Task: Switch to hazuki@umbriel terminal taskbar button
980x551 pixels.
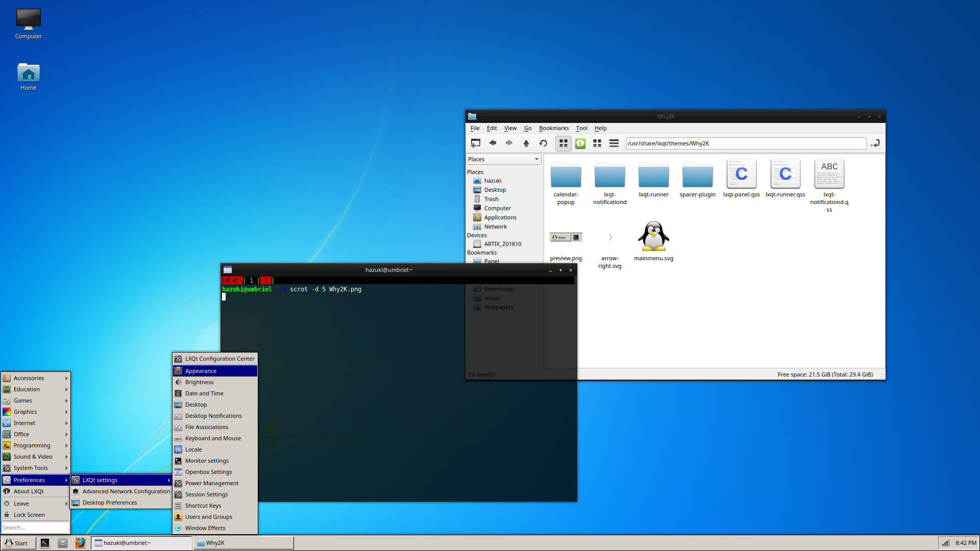Action: (141, 543)
